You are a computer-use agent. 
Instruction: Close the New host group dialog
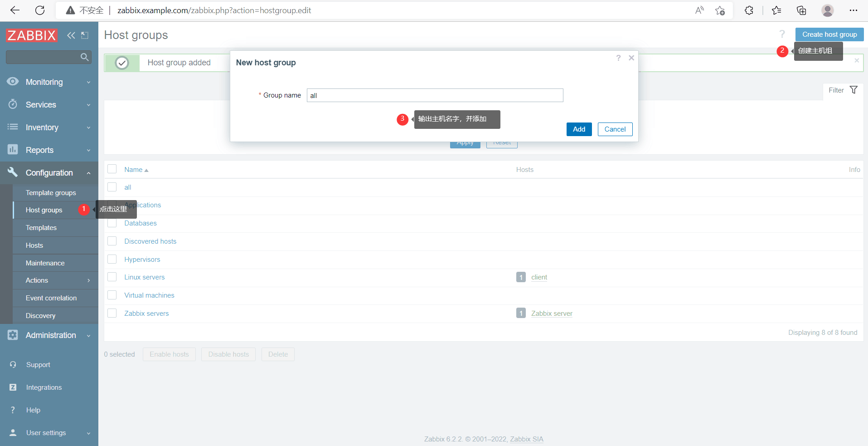[x=631, y=58]
